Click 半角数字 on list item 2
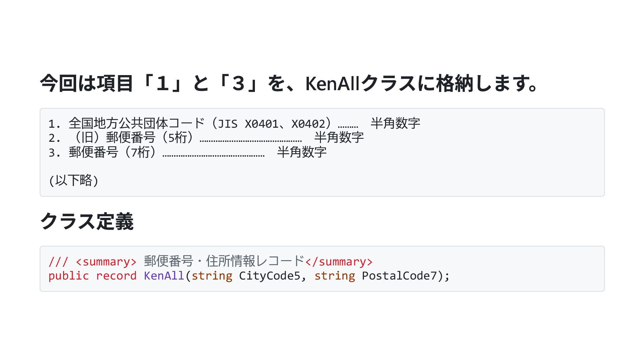The width and height of the screenshot is (644, 362). (x=339, y=138)
